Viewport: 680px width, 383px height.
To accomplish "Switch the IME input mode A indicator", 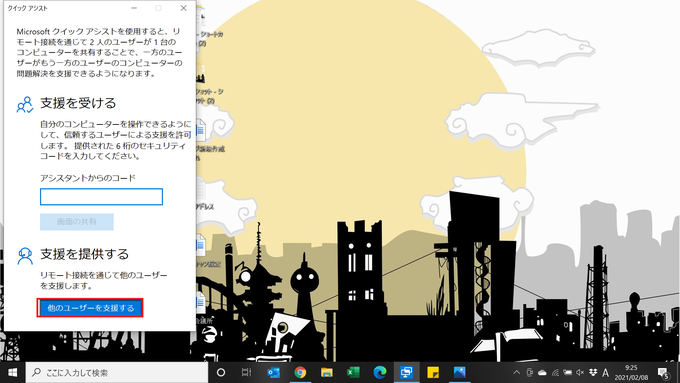I will point(605,372).
